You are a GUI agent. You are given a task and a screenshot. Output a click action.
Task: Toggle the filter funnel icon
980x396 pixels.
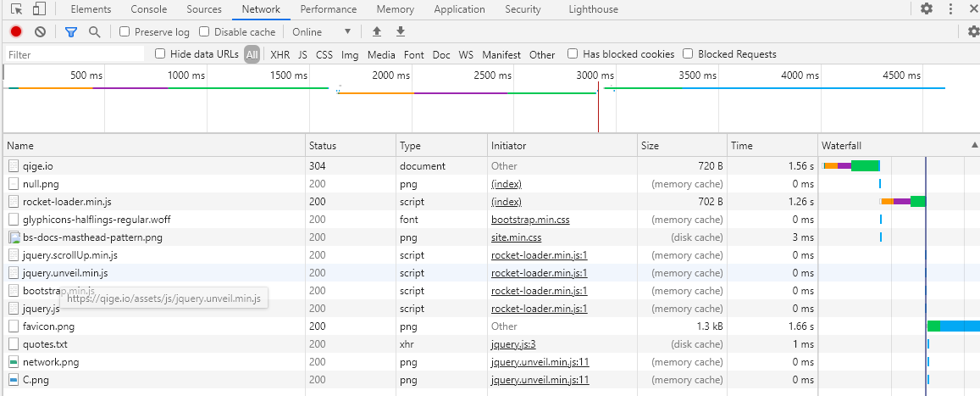[x=71, y=32]
